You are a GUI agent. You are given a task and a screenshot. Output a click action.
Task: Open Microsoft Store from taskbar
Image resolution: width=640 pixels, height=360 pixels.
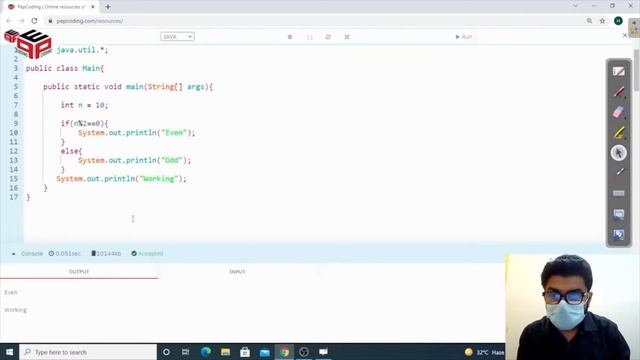click(245, 352)
